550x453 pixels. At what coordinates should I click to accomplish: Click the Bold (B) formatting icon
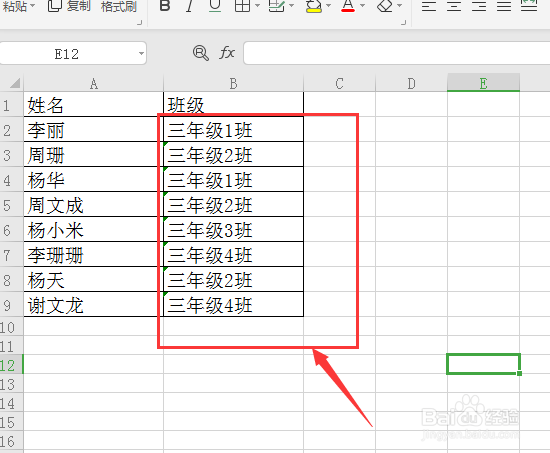coord(165,6)
